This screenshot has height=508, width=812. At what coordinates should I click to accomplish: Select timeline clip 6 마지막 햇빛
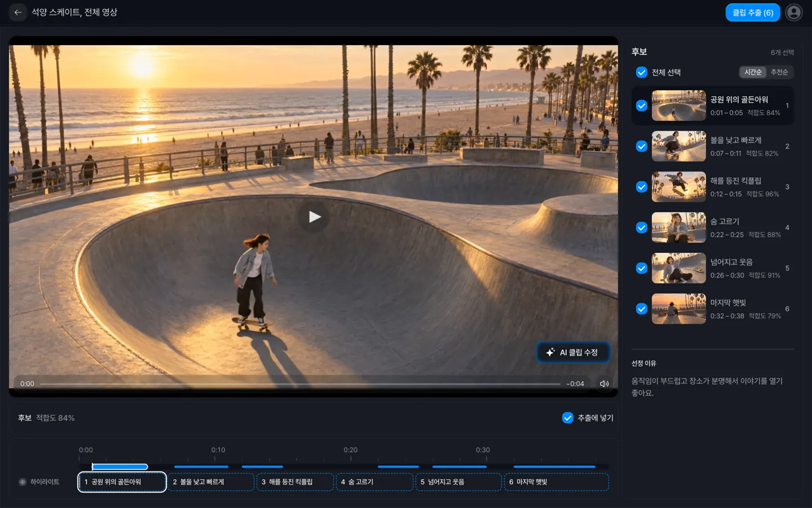coord(557,482)
